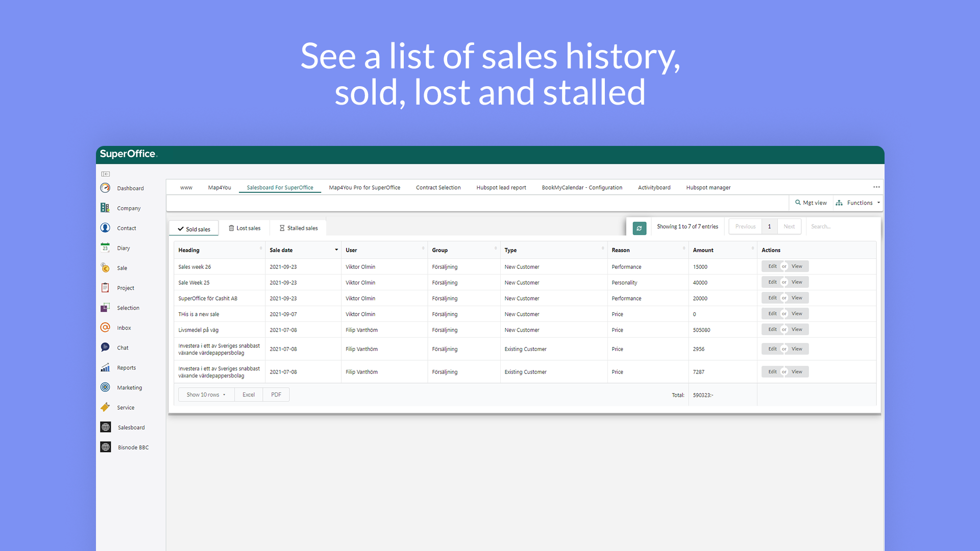The width and height of the screenshot is (980, 551).
Task: Open the Service ticket icon
Action: point(105,407)
